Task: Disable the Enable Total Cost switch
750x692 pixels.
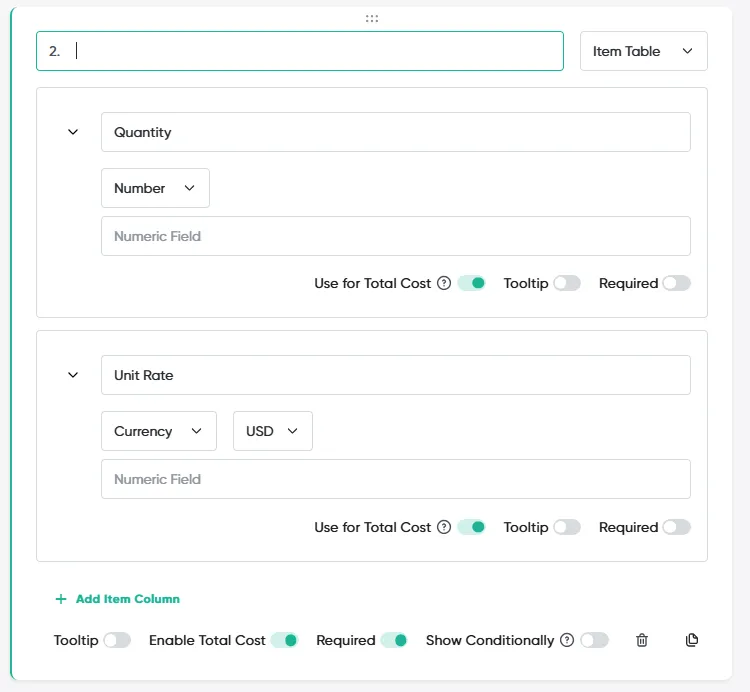Action: click(x=285, y=640)
